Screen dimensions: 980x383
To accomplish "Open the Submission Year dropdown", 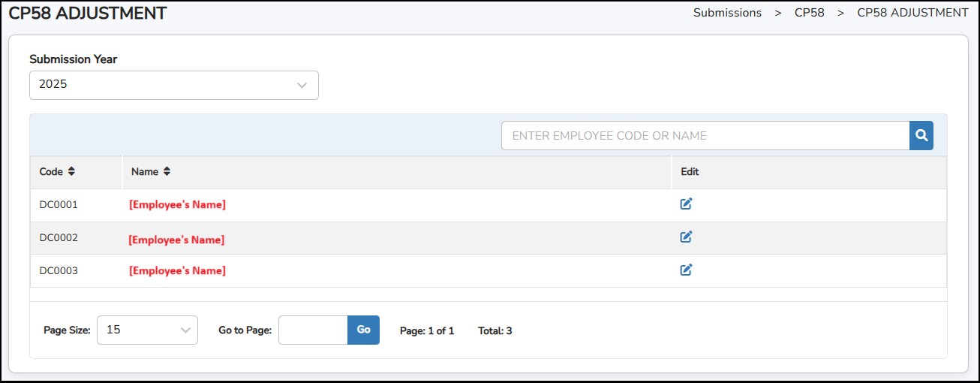I will (174, 85).
